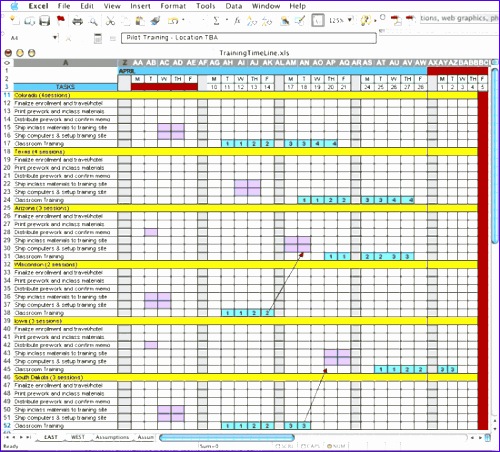500x452 pixels.
Task: Select the Cut scissors icon
Action: pyautogui.click(x=110, y=21)
